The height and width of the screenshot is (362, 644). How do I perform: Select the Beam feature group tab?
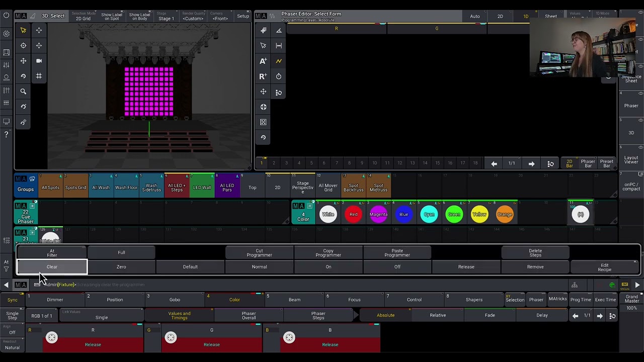click(x=294, y=300)
